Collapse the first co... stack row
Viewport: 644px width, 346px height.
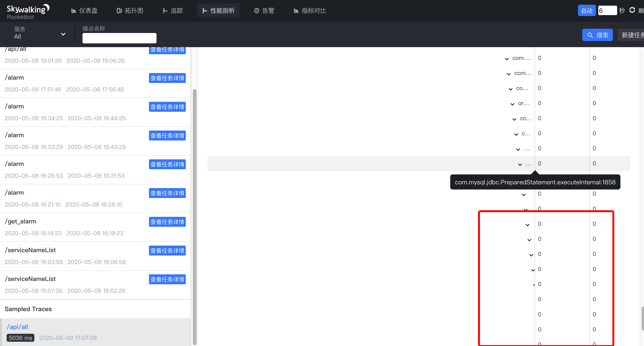point(511,89)
